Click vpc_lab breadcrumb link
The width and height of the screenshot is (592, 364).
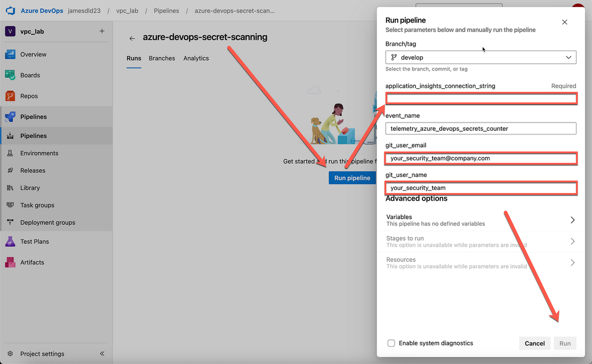click(x=127, y=11)
